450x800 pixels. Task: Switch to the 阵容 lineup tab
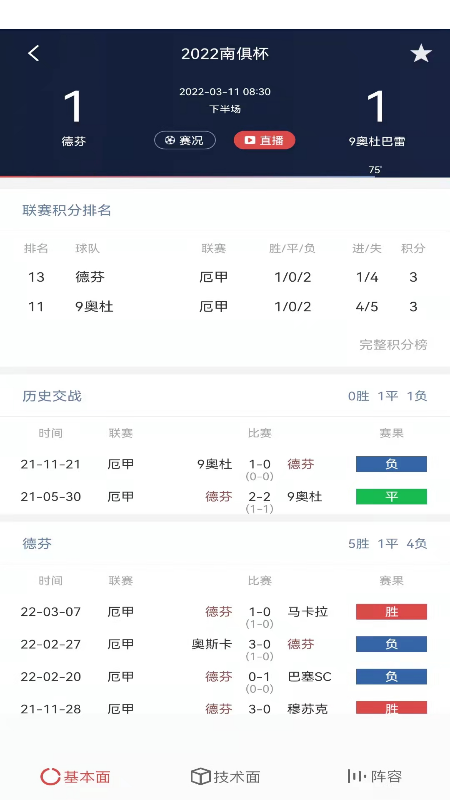(374, 777)
